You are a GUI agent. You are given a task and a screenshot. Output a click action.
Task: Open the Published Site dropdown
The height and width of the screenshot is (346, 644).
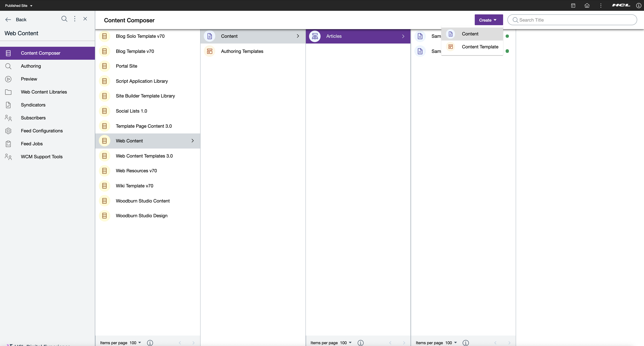[19, 6]
